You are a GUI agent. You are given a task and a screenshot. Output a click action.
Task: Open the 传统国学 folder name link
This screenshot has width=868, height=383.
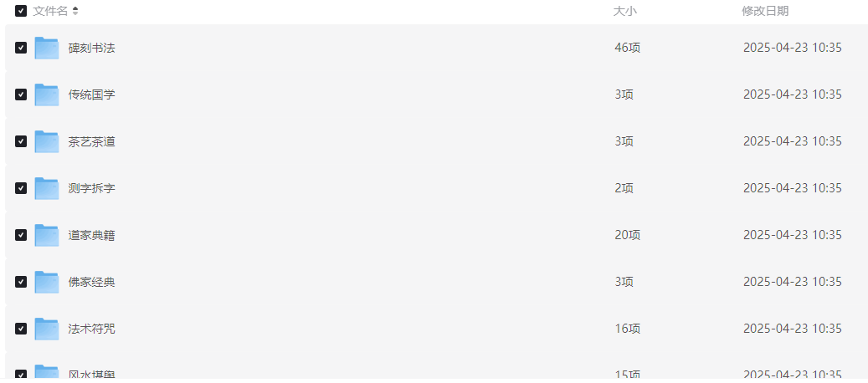point(92,95)
